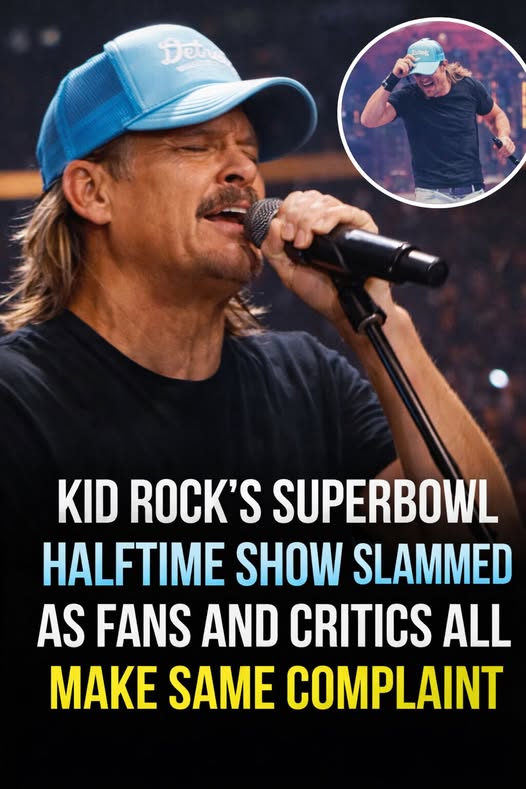This screenshot has height=789, width=526.
Task: Tap the mesh microphone head
Action: pos(263,222)
